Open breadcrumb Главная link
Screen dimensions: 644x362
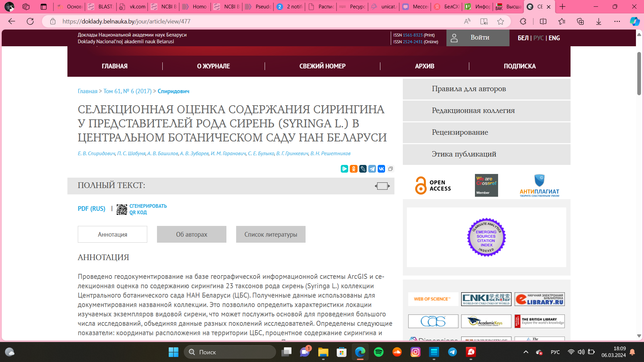[88, 91]
